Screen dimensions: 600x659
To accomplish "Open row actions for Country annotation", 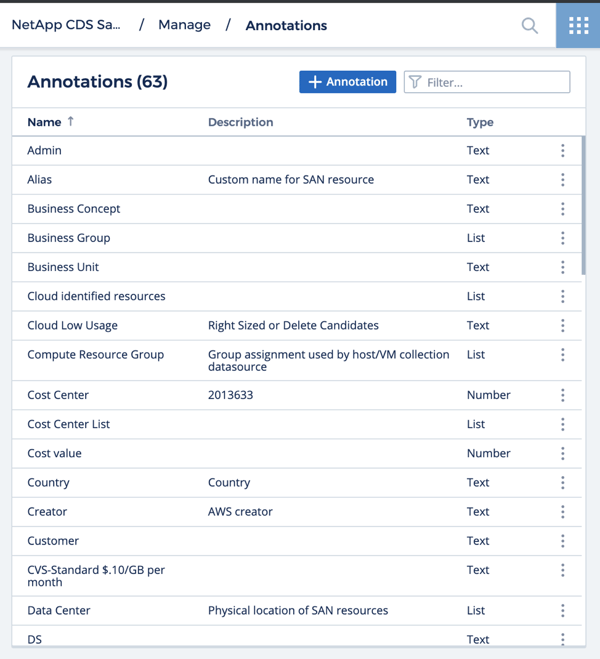I will [562, 482].
